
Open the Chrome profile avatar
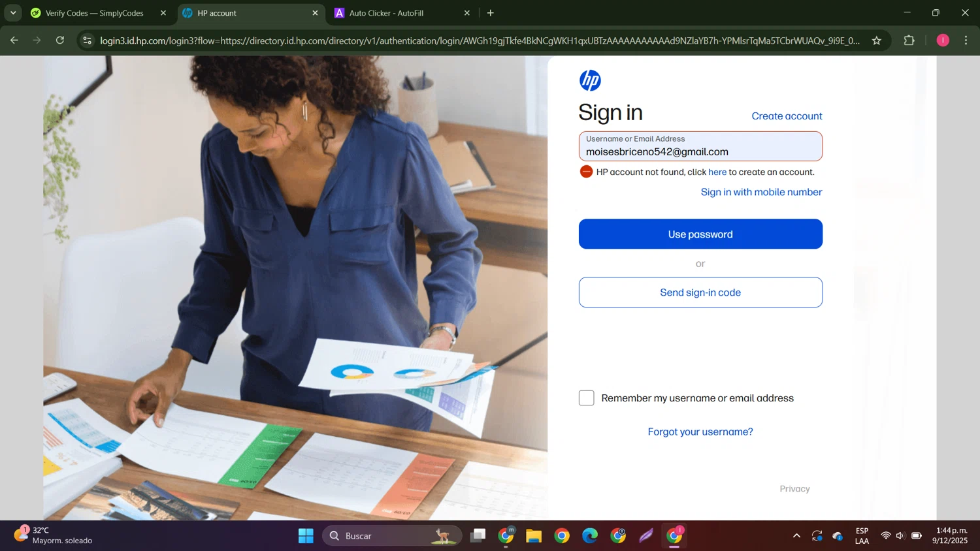[943, 40]
